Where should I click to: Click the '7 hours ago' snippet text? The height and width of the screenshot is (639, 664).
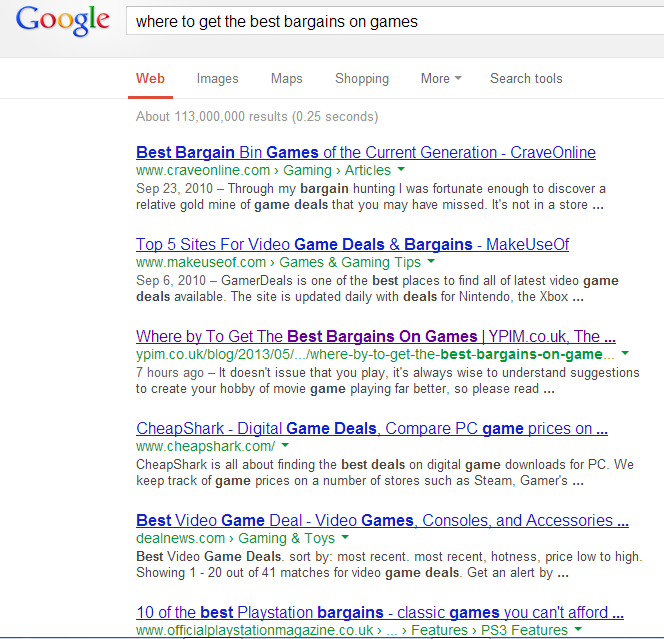pyautogui.click(x=170, y=373)
